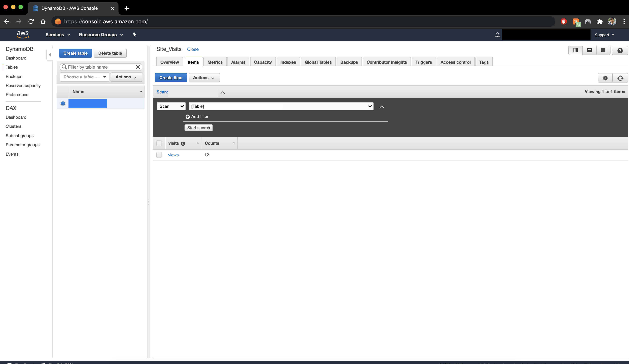Open the Services dropdown menu
The width and height of the screenshot is (629, 364).
click(x=58, y=35)
